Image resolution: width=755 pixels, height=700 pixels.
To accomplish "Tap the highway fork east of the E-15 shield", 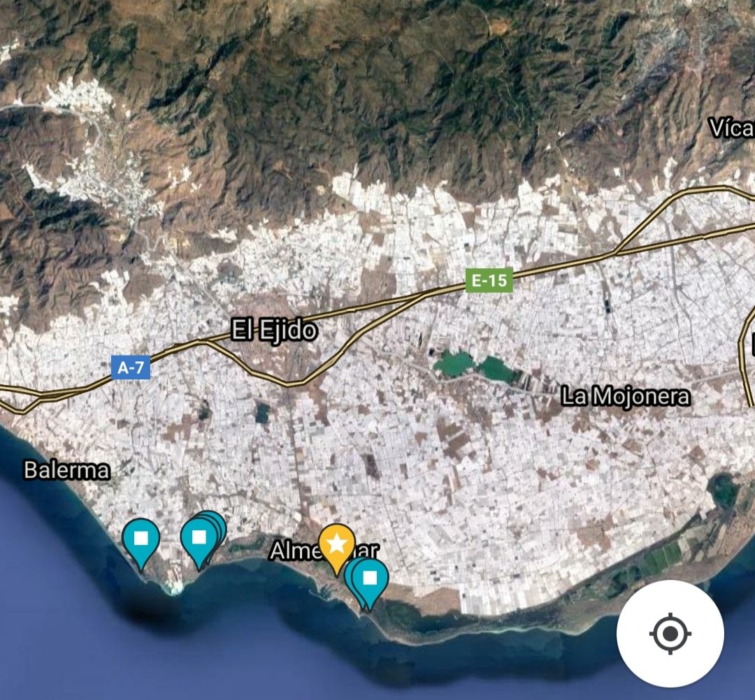I will (616, 252).
